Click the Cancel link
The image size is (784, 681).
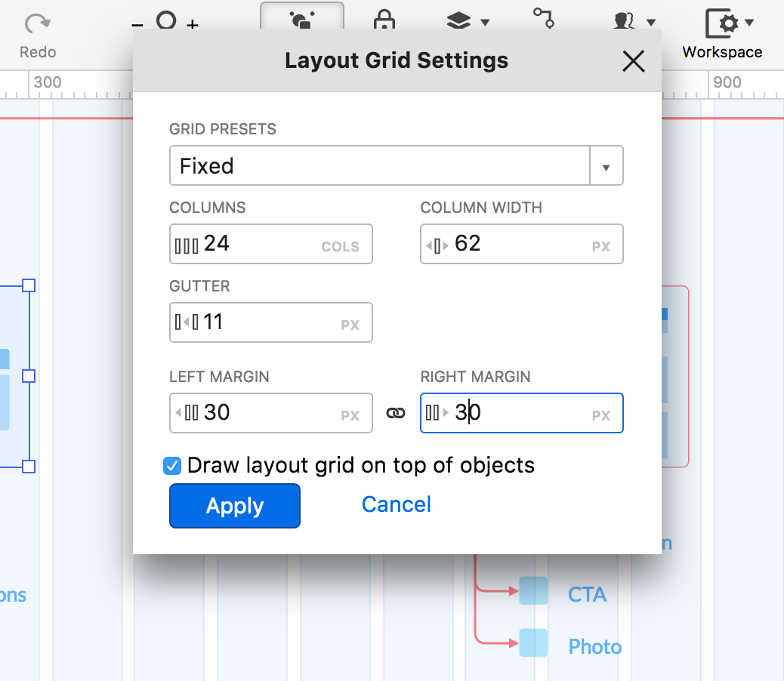(x=396, y=504)
